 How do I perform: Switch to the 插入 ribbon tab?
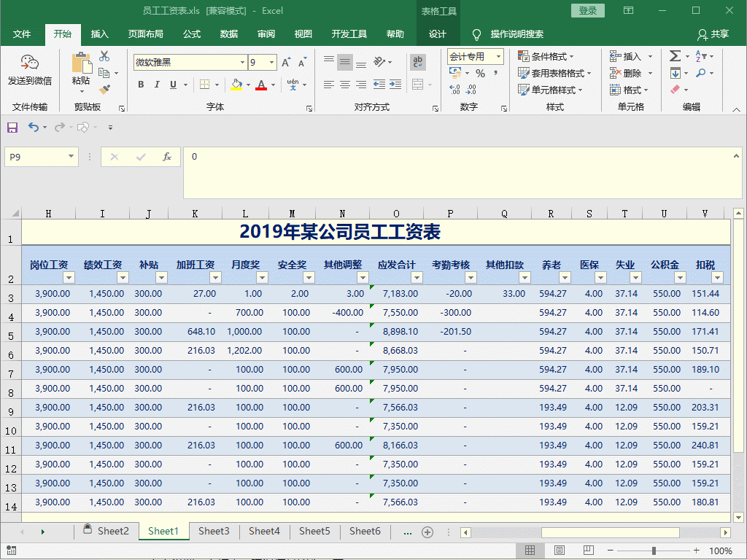click(x=99, y=34)
